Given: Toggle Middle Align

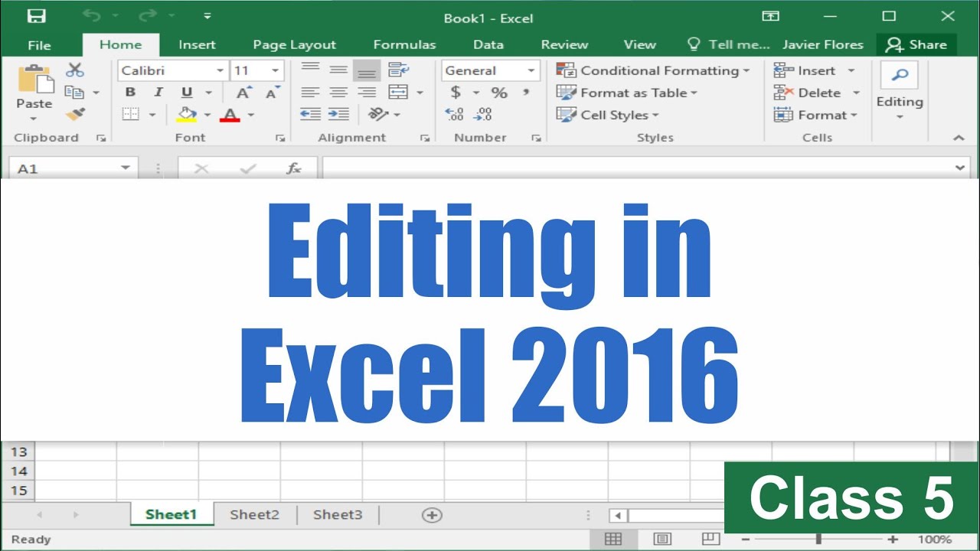Looking at the screenshot, I should click(338, 70).
